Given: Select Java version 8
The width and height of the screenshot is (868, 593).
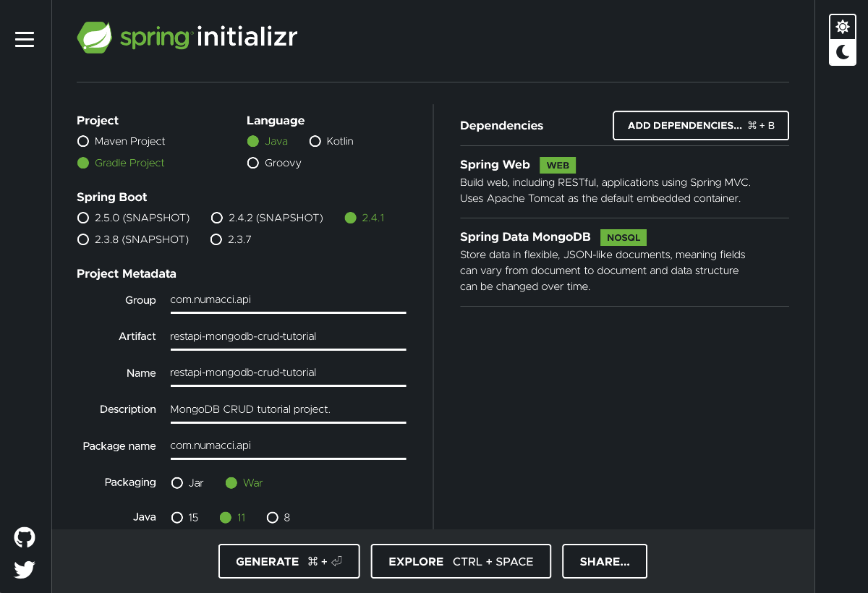Looking at the screenshot, I should 278,518.
